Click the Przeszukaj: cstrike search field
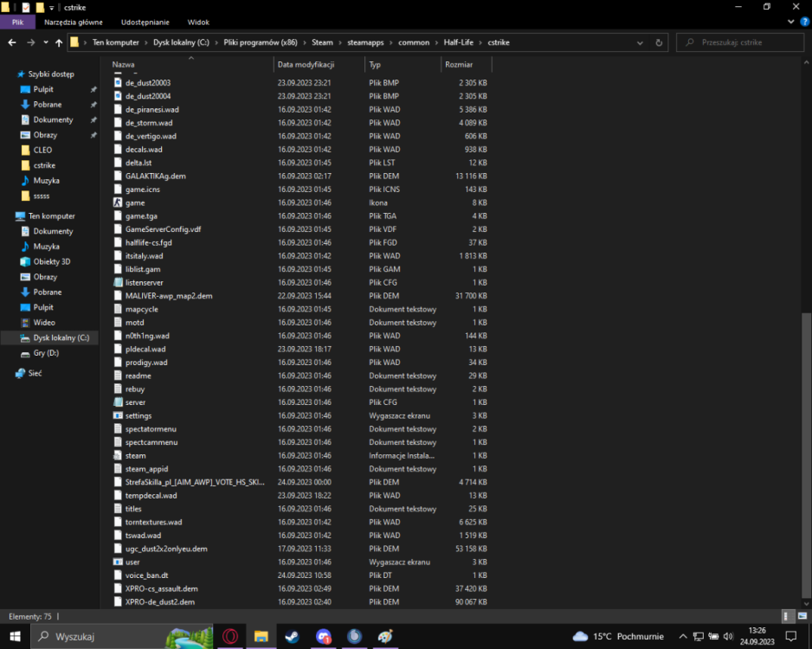This screenshot has width=812, height=649. coord(744,42)
